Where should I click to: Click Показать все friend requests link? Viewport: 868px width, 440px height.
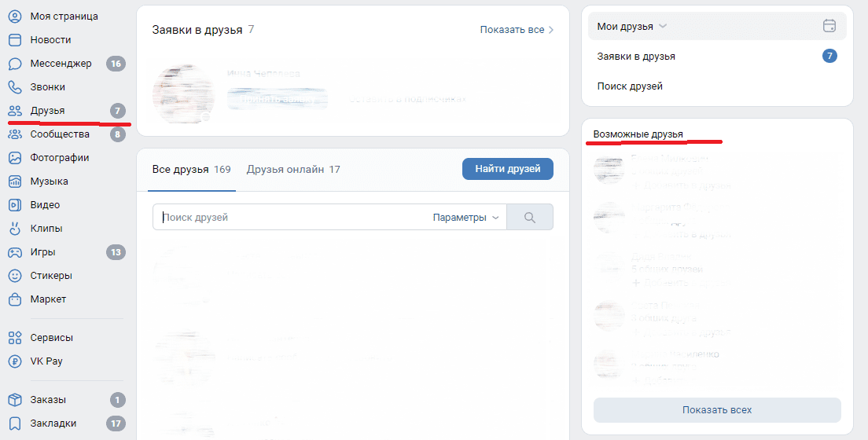tap(517, 30)
